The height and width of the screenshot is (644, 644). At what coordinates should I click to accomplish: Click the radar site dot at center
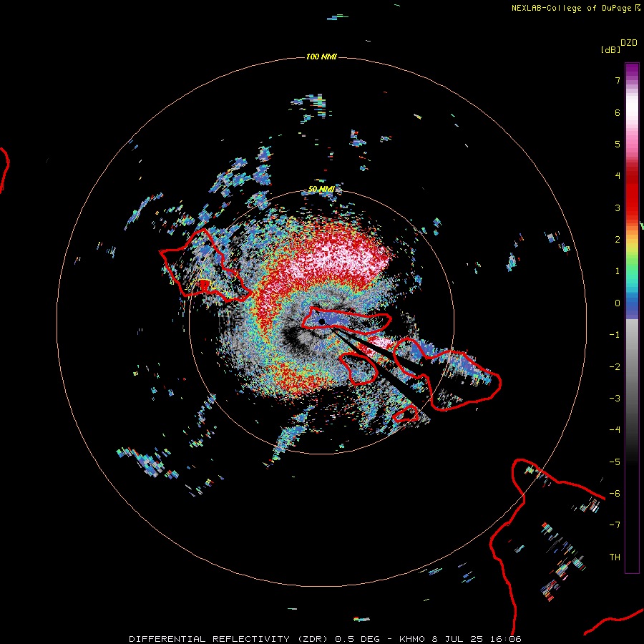click(x=322, y=322)
